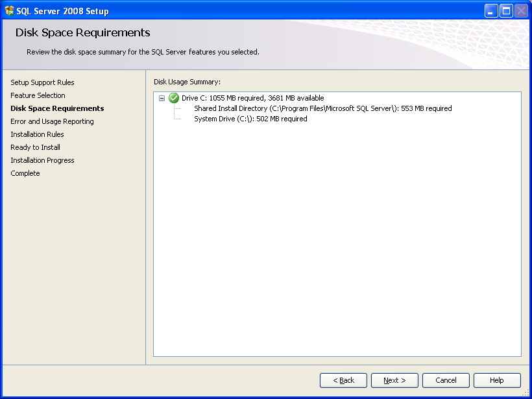Click the Disk Space Requirements step in sidebar
The width and height of the screenshot is (532, 399).
(57, 108)
